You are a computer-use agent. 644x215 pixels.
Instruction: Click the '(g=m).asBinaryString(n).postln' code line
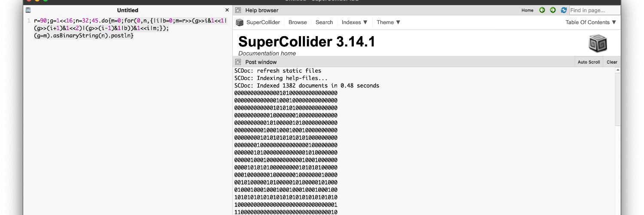pyautogui.click(x=84, y=36)
